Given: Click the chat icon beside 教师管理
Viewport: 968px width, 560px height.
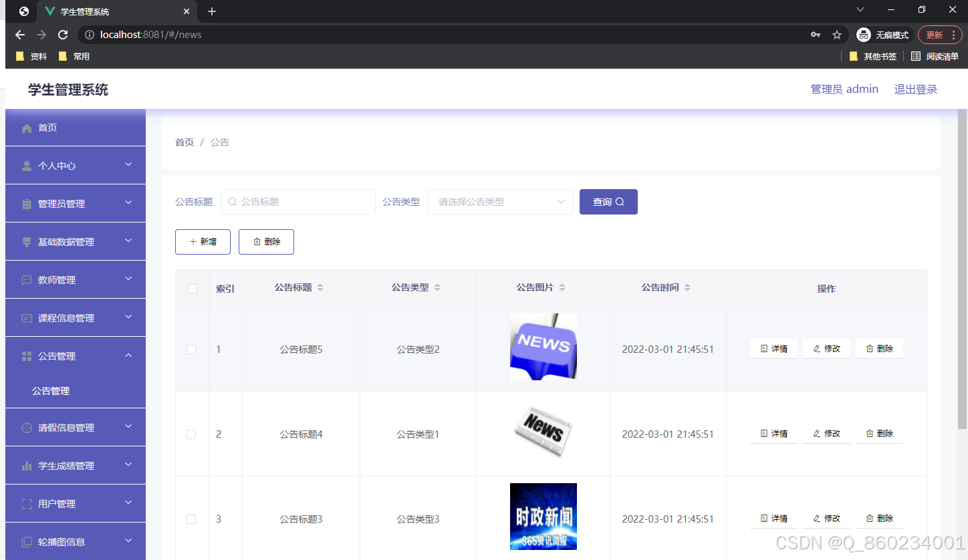Looking at the screenshot, I should click(27, 280).
